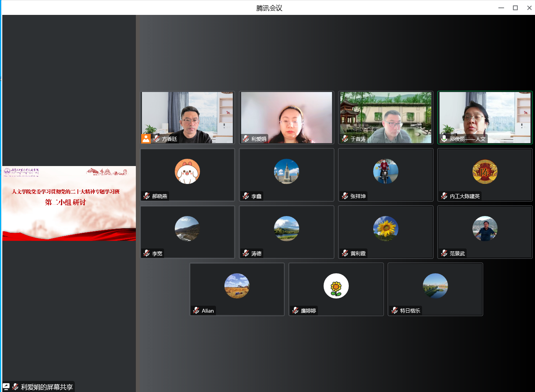Click the orange host icon beside 方香廷

pyautogui.click(x=146, y=139)
